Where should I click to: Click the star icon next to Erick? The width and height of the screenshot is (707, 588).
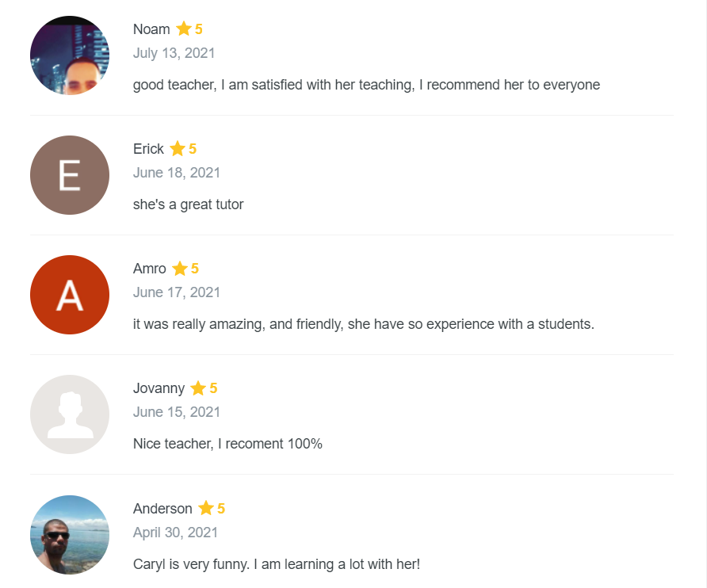178,149
